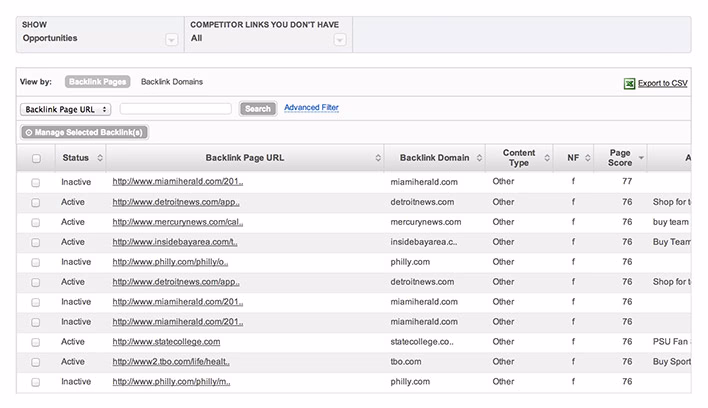This screenshot has height=408, width=708.
Task: Click NF column sort arrows
Action: pos(587,158)
